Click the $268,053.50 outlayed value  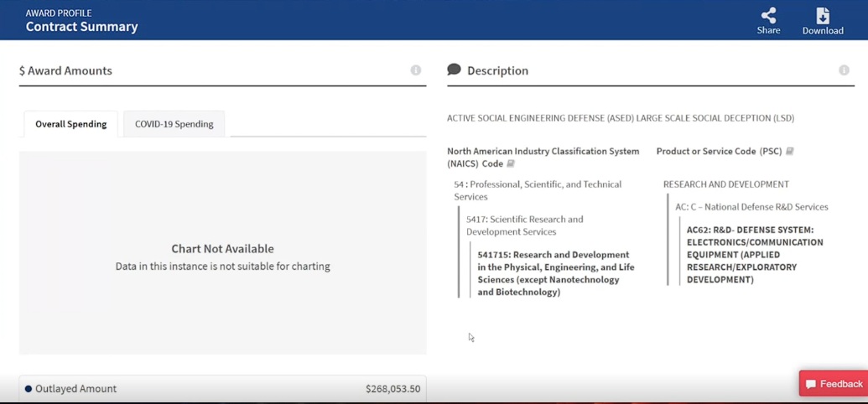[393, 389]
